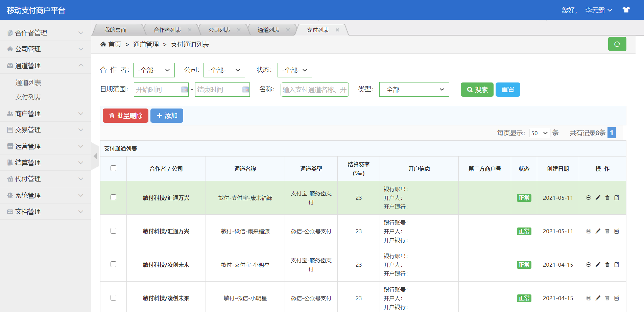Select the checkbox for 敏付-支付宝-小明星 row
This screenshot has height=312, width=644.
113,264
